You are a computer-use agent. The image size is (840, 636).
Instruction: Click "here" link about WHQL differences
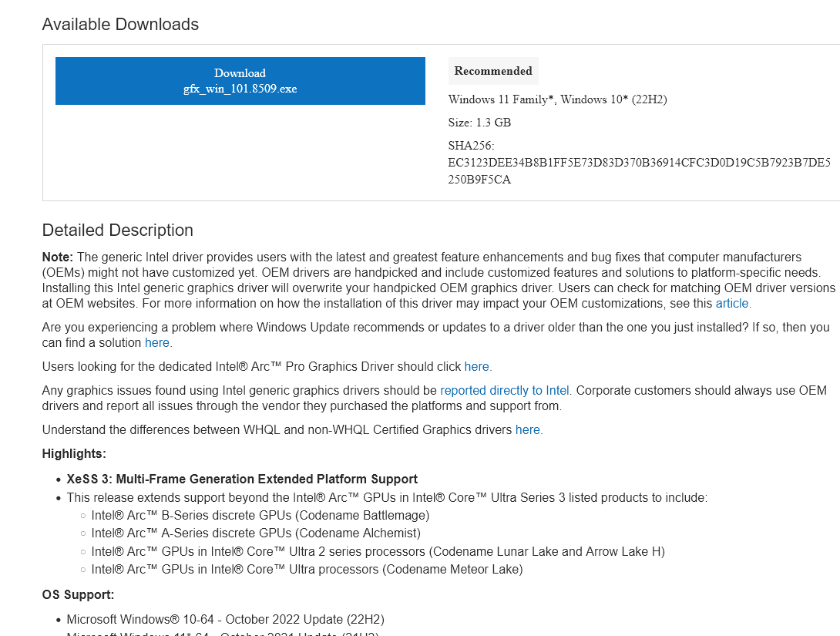[x=527, y=429]
